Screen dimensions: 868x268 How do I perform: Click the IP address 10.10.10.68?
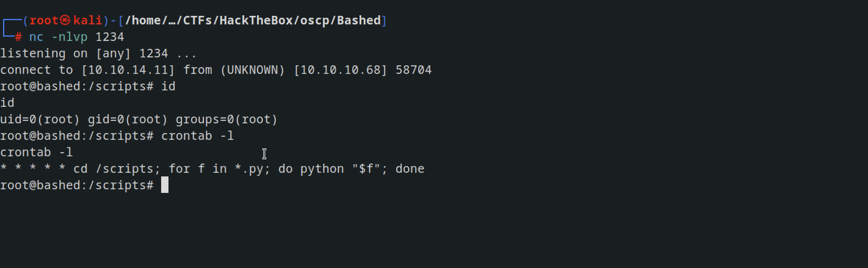340,70
